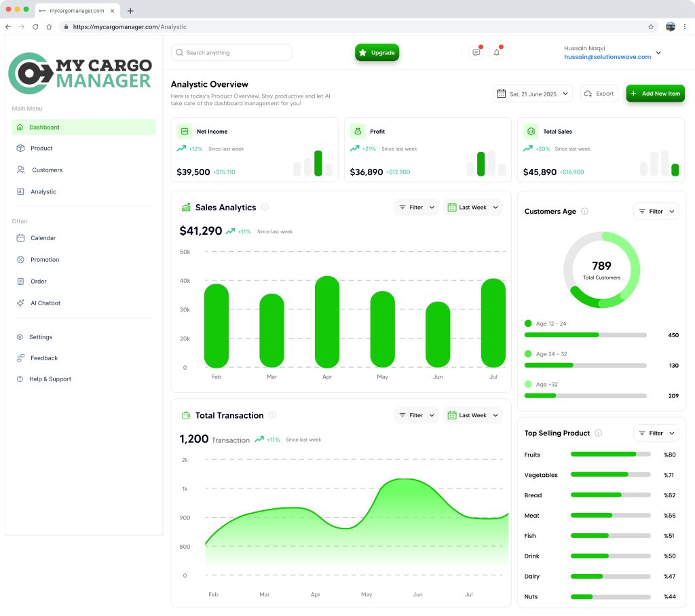
Task: Go to AI Chatbot in the sidebar
Action: coord(45,303)
